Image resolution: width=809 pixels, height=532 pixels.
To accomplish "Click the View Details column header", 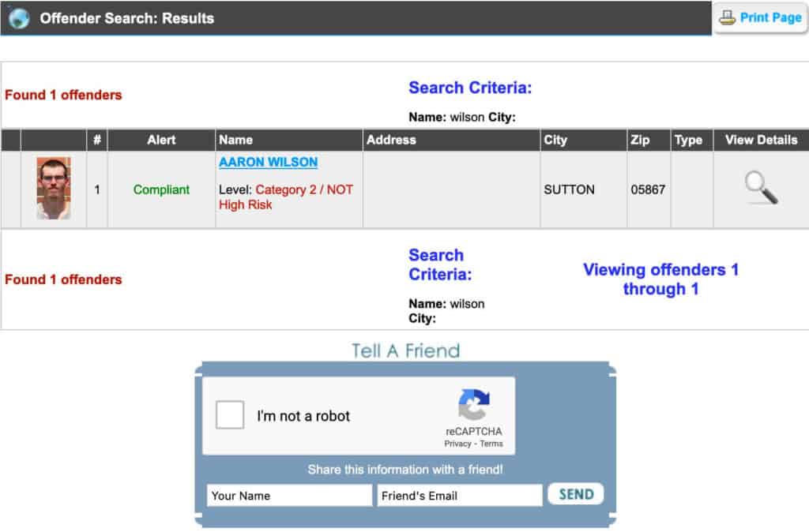I will pos(761,140).
